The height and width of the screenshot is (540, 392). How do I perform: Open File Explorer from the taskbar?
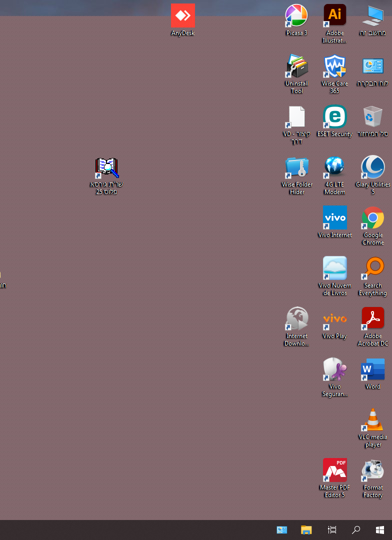click(306, 529)
